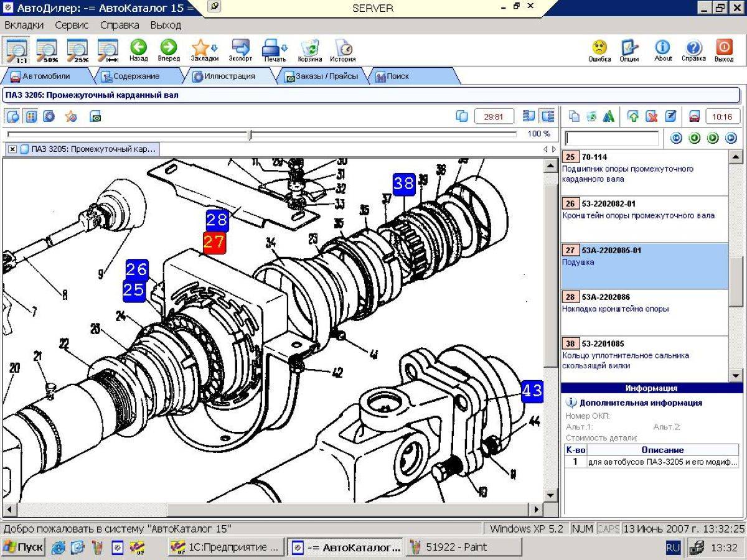Click the blue gear illustration icon
This screenshot has height=560, width=747.
[49, 116]
